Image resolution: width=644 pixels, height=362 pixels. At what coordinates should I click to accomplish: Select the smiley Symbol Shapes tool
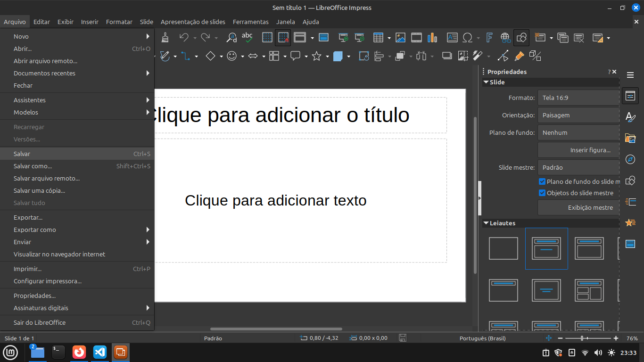point(232,56)
